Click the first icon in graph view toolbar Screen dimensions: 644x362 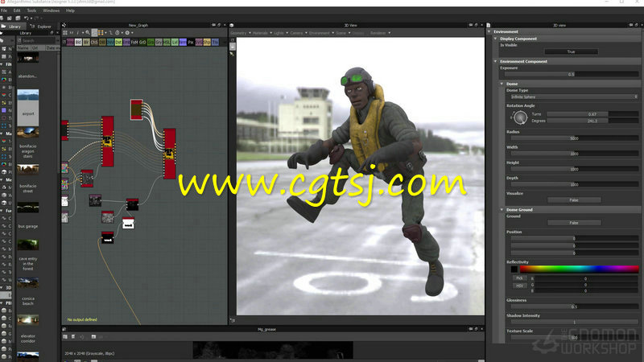coord(65,33)
